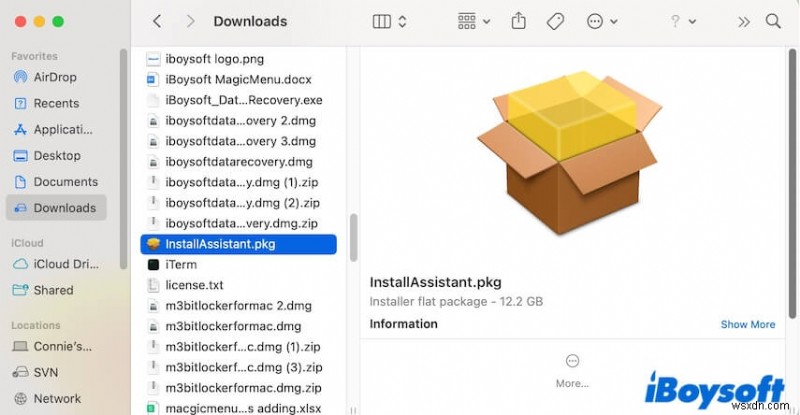Open iCloud Drive in sidebar
The image size is (800, 415).
[x=66, y=264]
